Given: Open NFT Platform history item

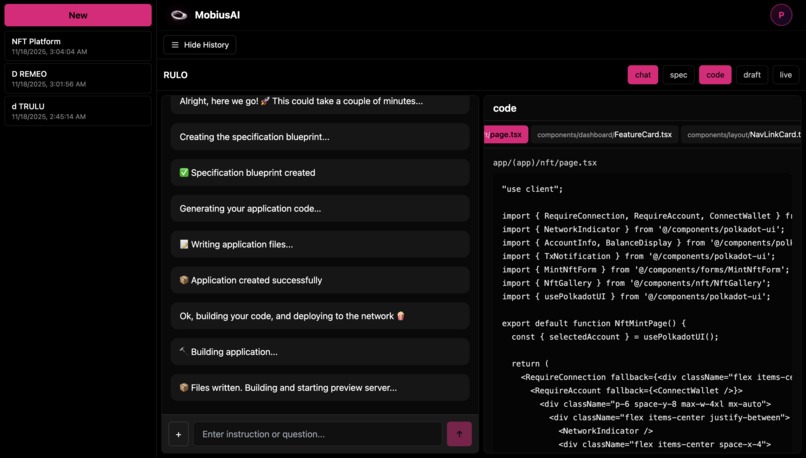Looking at the screenshot, I should pos(78,46).
